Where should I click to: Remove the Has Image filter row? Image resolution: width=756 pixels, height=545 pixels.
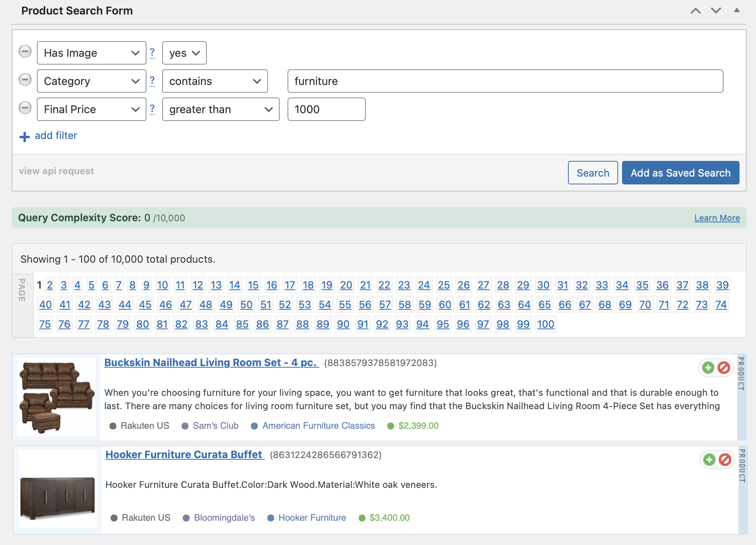(x=25, y=52)
